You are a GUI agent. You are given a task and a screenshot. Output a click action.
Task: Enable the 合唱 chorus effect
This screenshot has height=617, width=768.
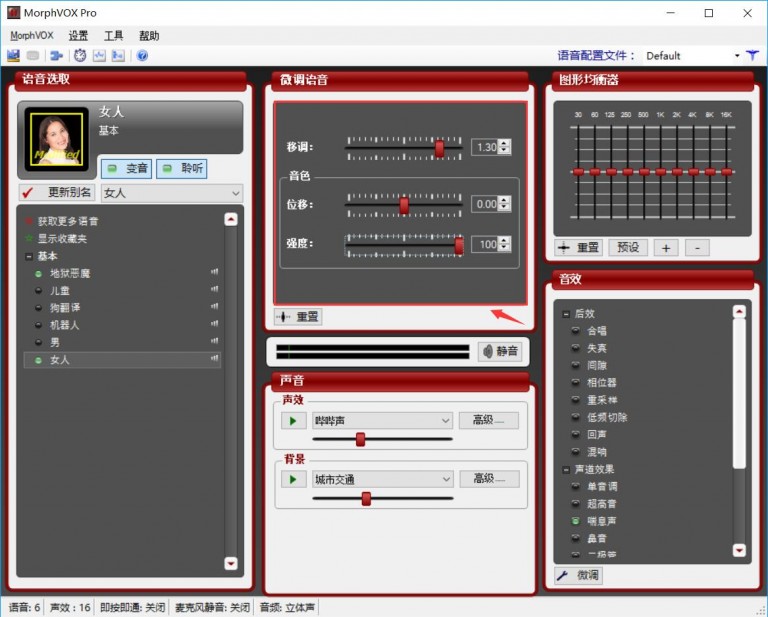(576, 330)
